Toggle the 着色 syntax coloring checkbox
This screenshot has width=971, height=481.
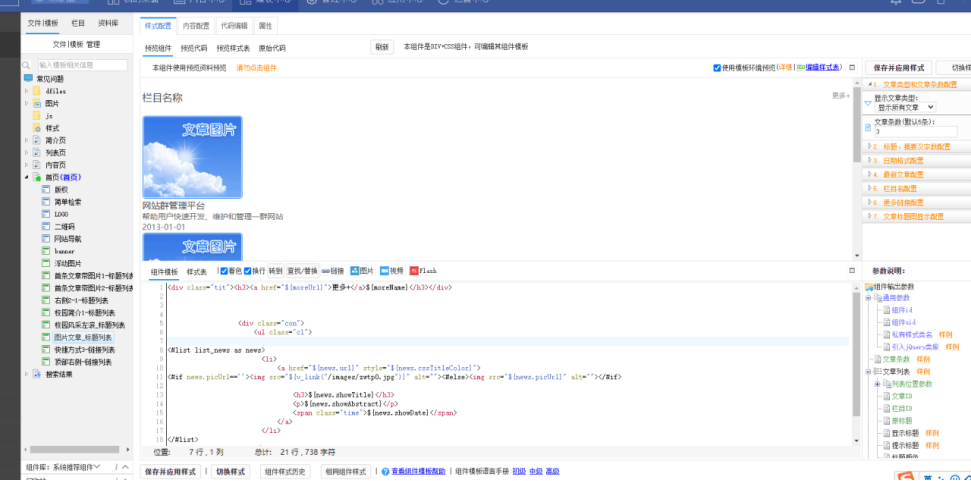pyautogui.click(x=223, y=271)
